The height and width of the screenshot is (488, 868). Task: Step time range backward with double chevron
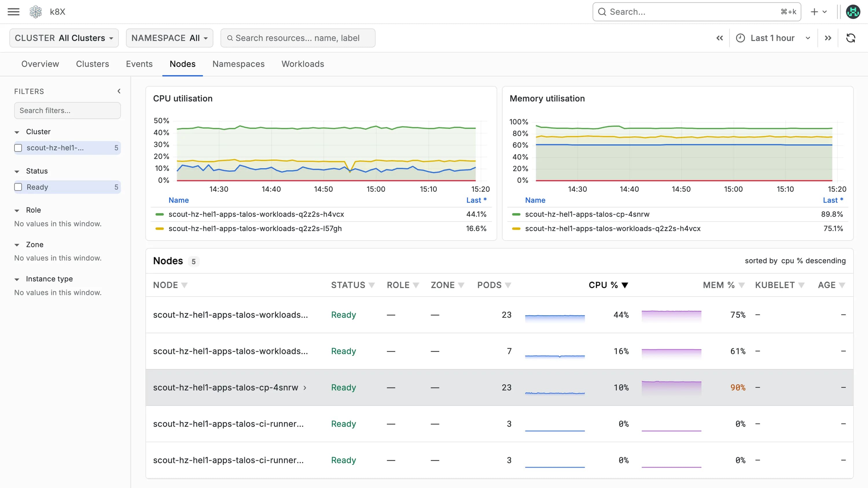pyautogui.click(x=719, y=38)
